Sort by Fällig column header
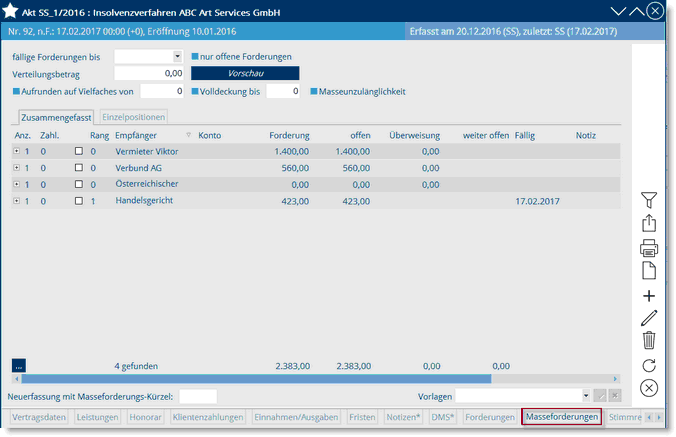The width and height of the screenshot is (676, 437). tap(525, 135)
